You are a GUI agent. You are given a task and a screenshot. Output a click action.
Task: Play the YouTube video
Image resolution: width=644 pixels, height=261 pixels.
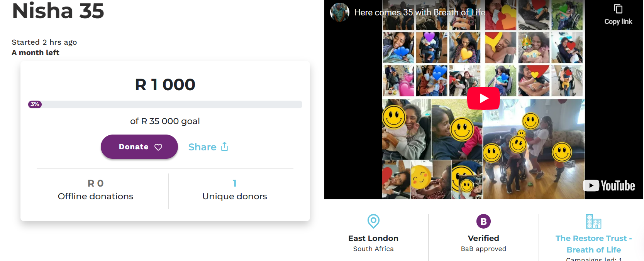point(483,98)
